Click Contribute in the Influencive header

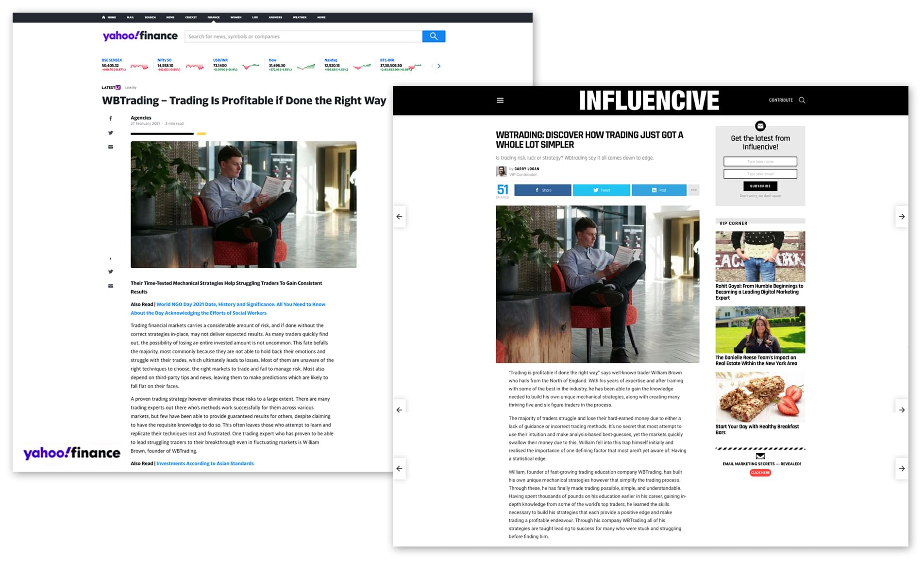pyautogui.click(x=781, y=100)
